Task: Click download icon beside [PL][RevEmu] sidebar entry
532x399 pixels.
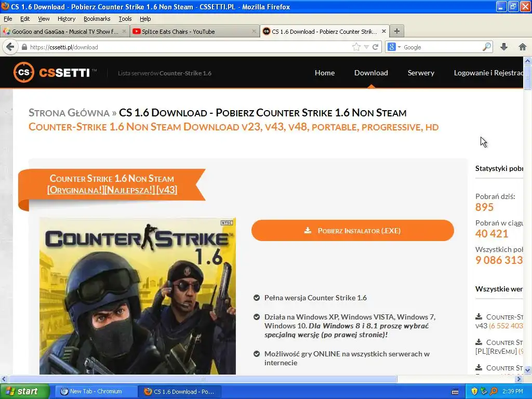Action: [478, 342]
